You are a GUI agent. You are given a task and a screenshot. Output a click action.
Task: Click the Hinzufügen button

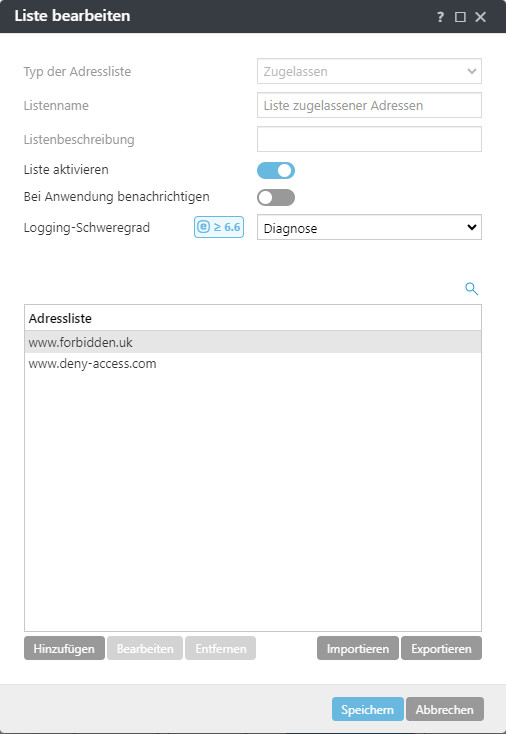[x=64, y=648]
